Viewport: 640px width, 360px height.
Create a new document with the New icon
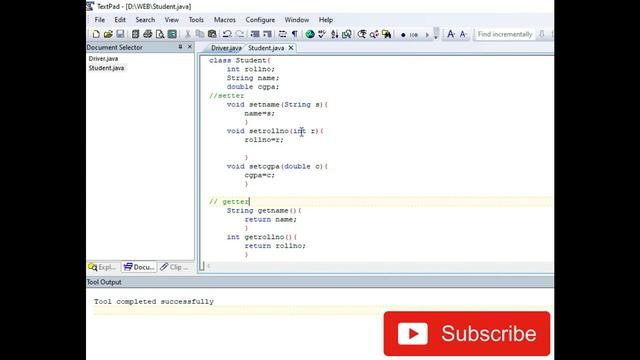[x=96, y=34]
